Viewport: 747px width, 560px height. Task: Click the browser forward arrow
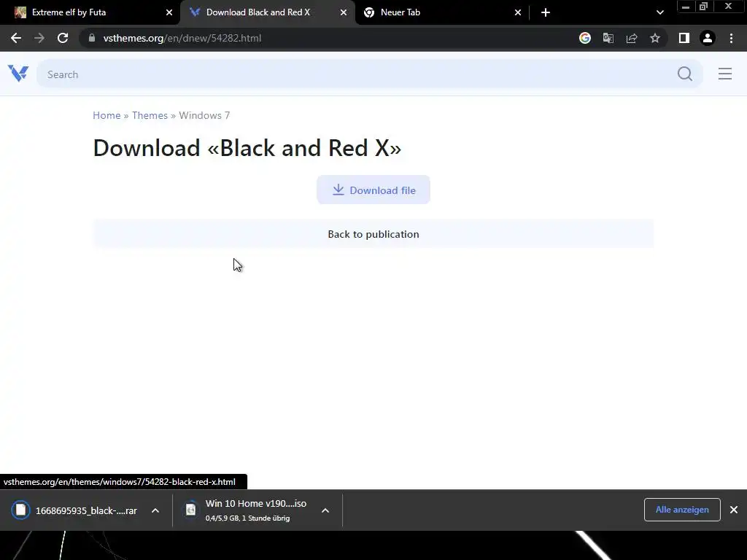coord(39,38)
